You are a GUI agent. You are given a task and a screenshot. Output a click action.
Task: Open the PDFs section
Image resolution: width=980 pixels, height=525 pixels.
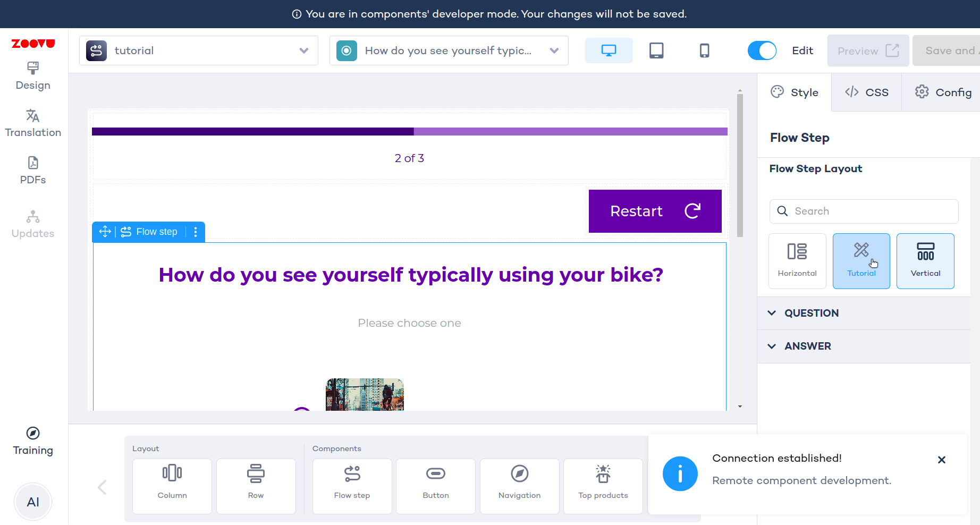pos(33,171)
